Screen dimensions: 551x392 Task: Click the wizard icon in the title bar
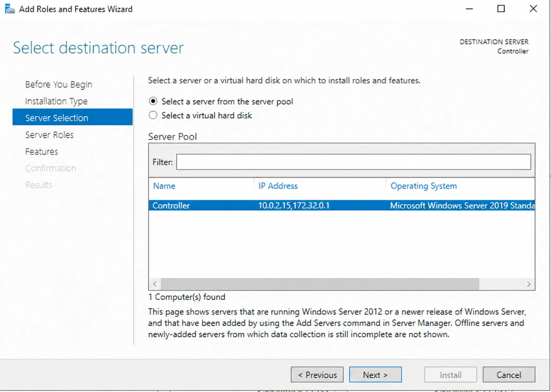(x=10, y=9)
